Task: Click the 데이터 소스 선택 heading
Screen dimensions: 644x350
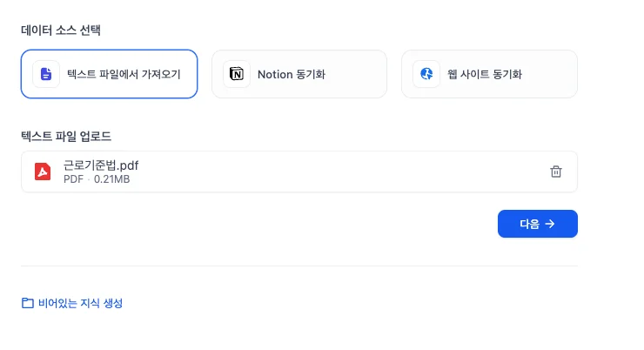Action: (x=61, y=30)
